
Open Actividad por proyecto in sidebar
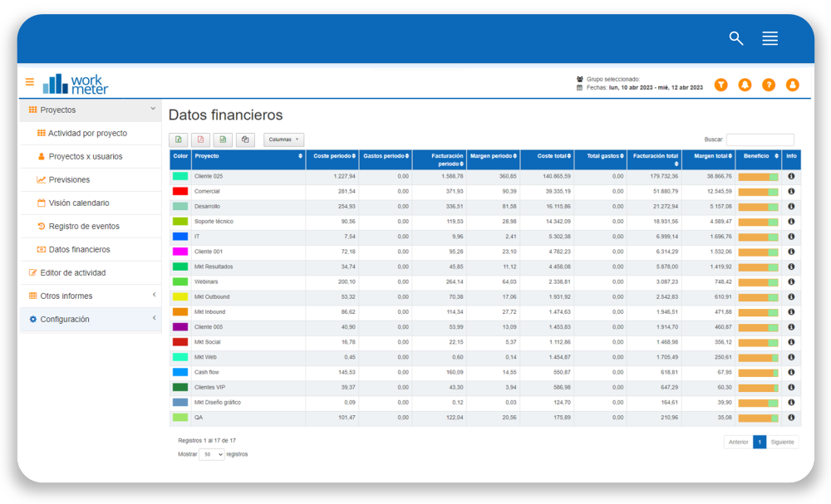tap(87, 134)
